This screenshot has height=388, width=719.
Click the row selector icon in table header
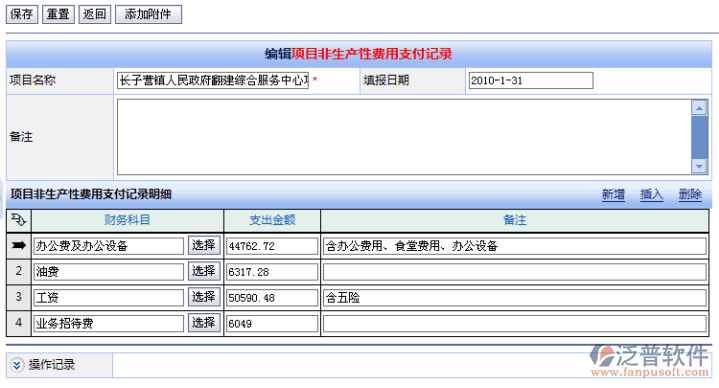tap(18, 220)
